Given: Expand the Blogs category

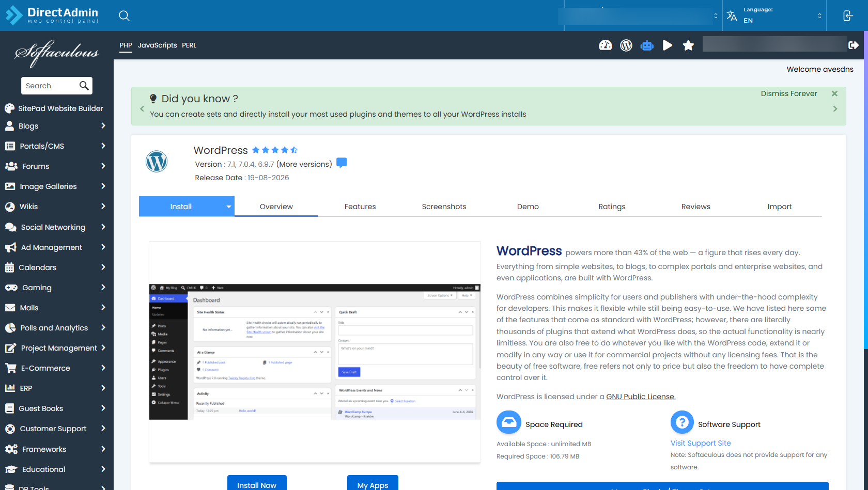Looking at the screenshot, I should click(103, 126).
